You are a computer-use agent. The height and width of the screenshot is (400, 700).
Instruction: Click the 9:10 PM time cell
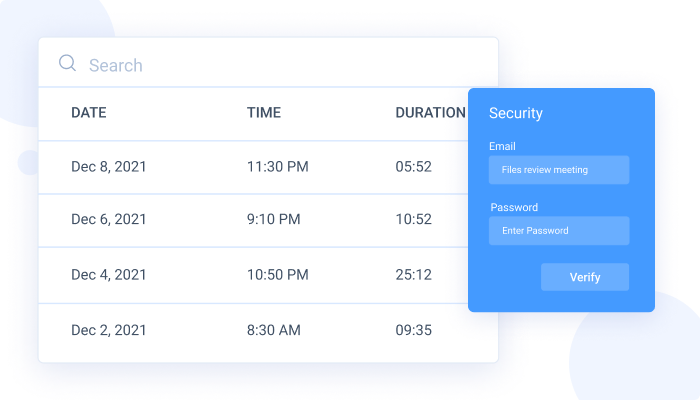tap(274, 220)
